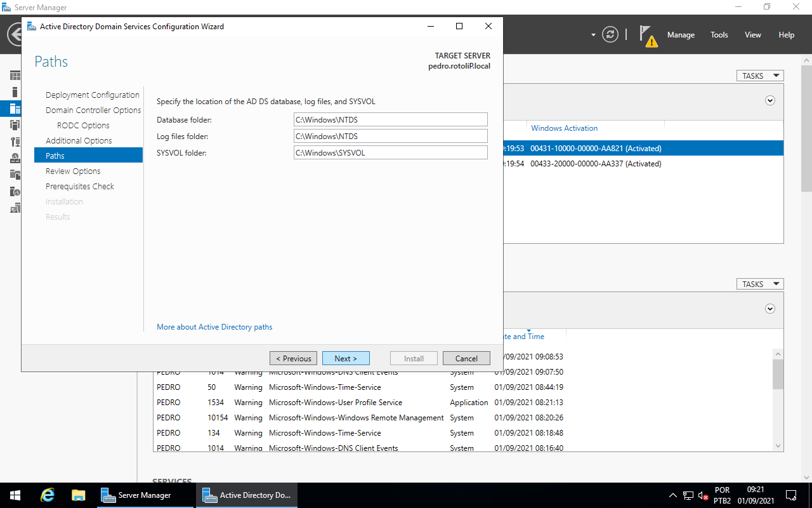Open the Windows Start menu

(15, 495)
